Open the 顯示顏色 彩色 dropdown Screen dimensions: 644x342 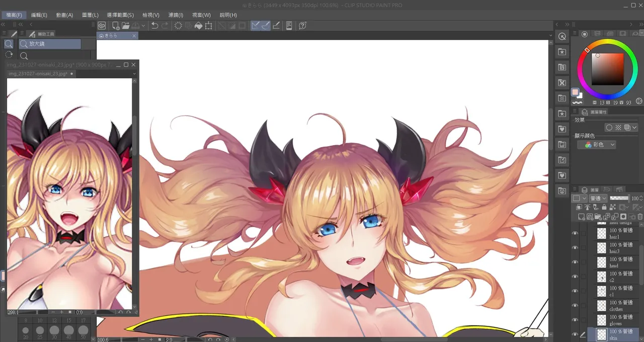597,145
